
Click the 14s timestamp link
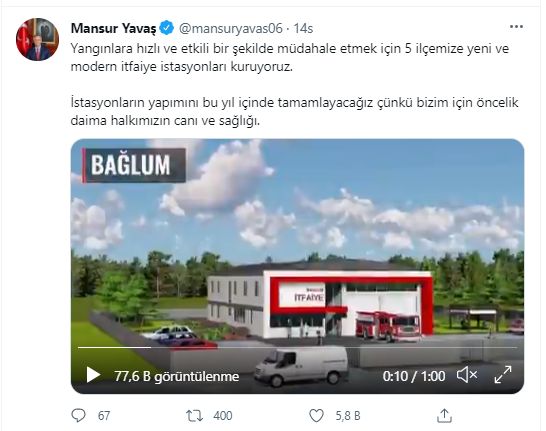(303, 28)
